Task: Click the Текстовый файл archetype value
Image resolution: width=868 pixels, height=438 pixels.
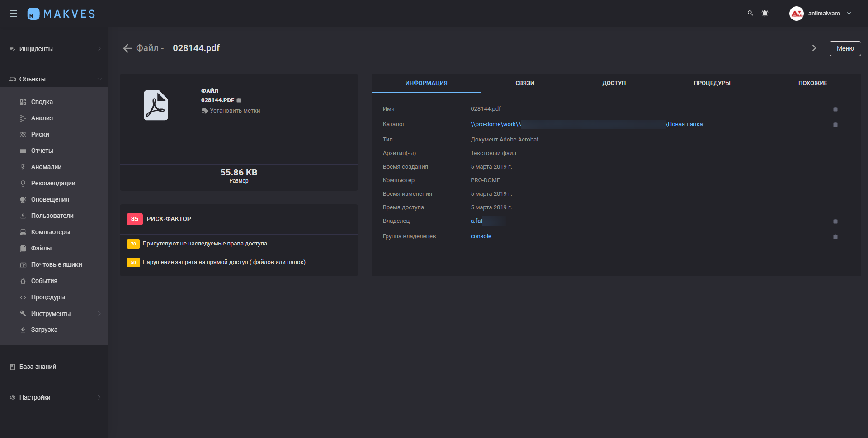Action: [x=493, y=153]
